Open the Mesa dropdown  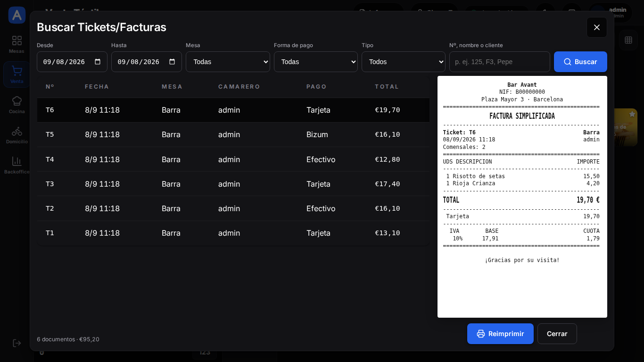coord(228,62)
